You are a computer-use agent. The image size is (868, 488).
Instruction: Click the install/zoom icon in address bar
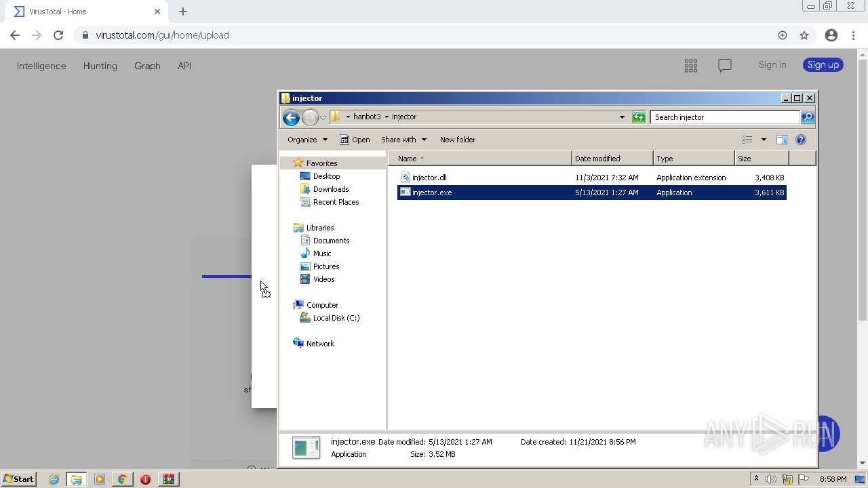point(783,35)
